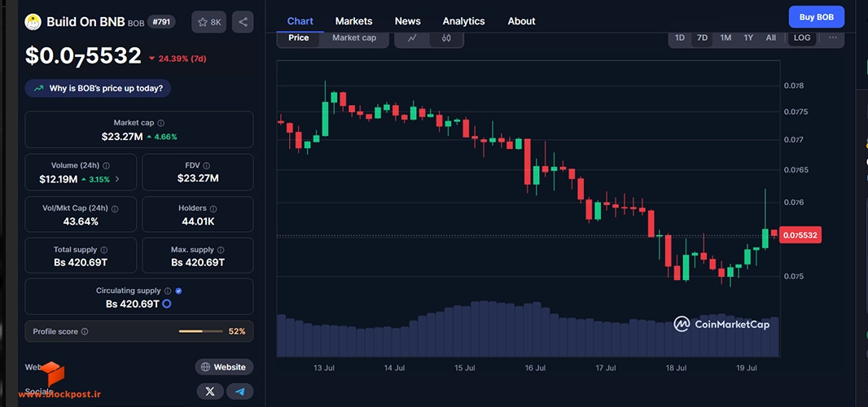Open the Analytics tab

pos(463,21)
